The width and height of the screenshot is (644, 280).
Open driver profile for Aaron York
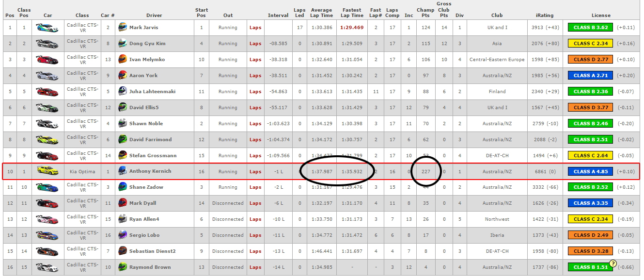pos(143,76)
